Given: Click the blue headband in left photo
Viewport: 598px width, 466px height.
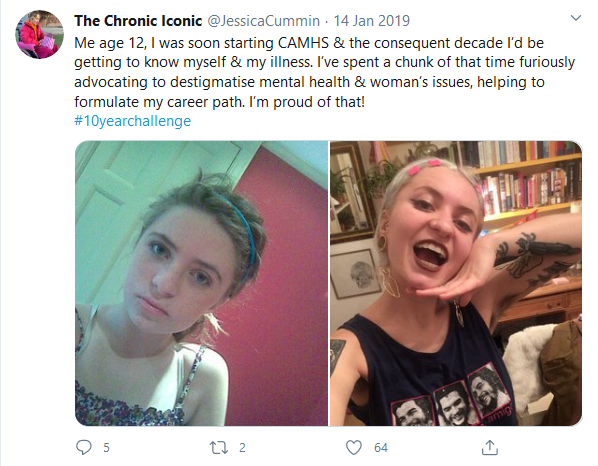Looking at the screenshot, I should tap(240, 227).
